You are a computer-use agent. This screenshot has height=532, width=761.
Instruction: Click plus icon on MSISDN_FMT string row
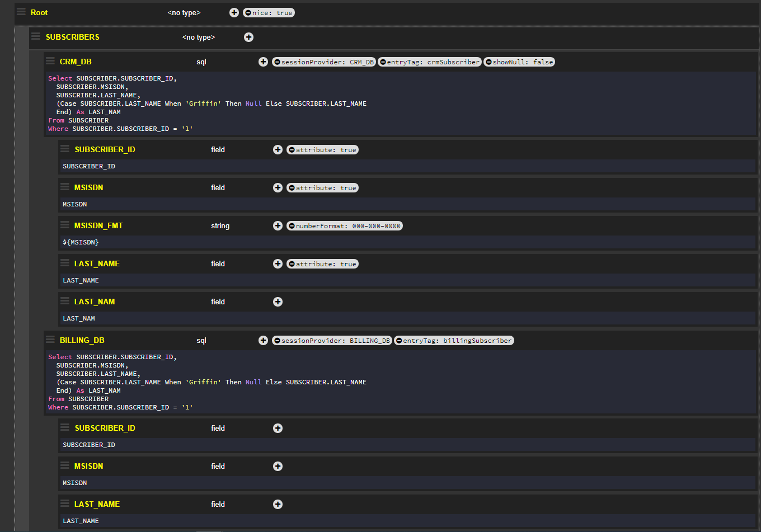(278, 225)
